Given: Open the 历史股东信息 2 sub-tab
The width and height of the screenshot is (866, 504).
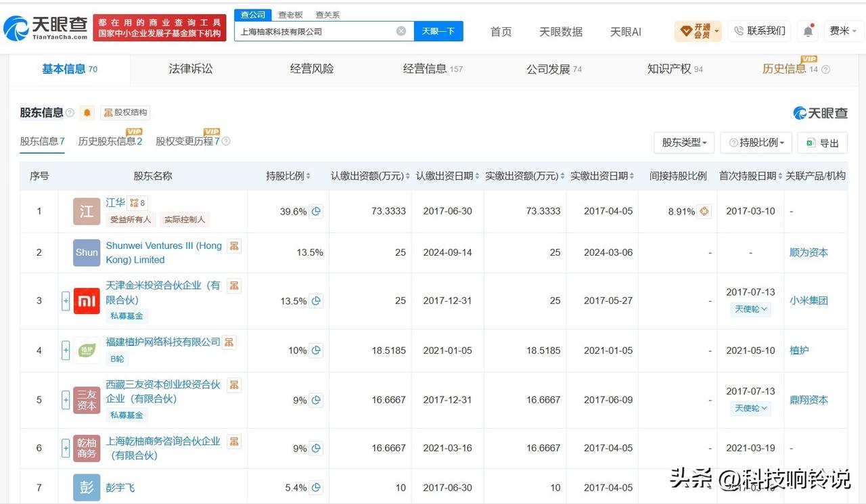Looking at the screenshot, I should coord(110,141).
